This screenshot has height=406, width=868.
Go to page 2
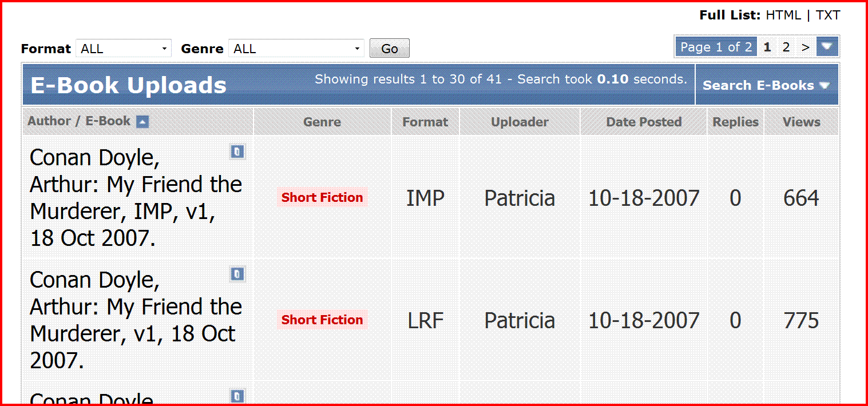click(786, 47)
